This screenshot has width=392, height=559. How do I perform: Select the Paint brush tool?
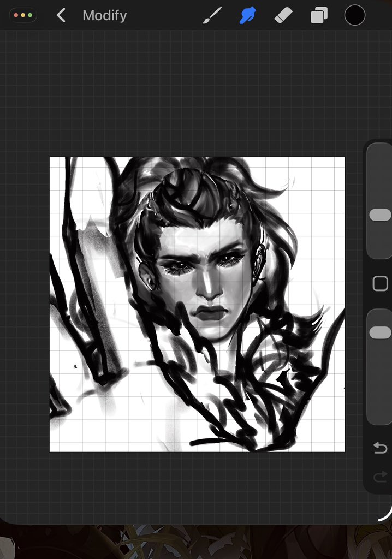(212, 15)
